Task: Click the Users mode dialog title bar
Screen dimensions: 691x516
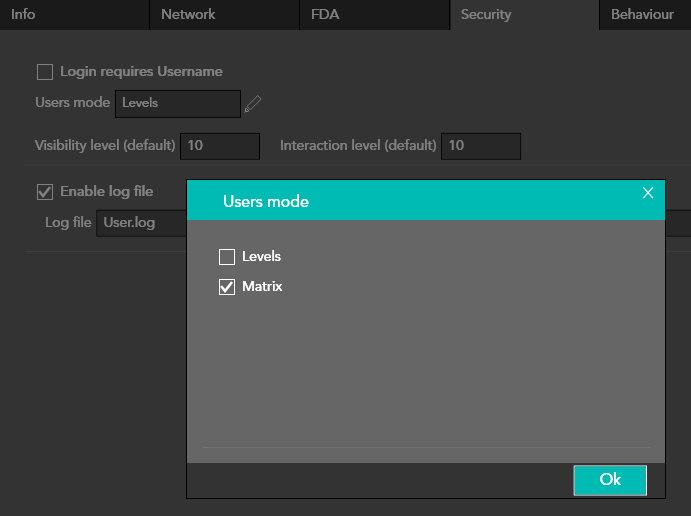Action: click(400, 201)
